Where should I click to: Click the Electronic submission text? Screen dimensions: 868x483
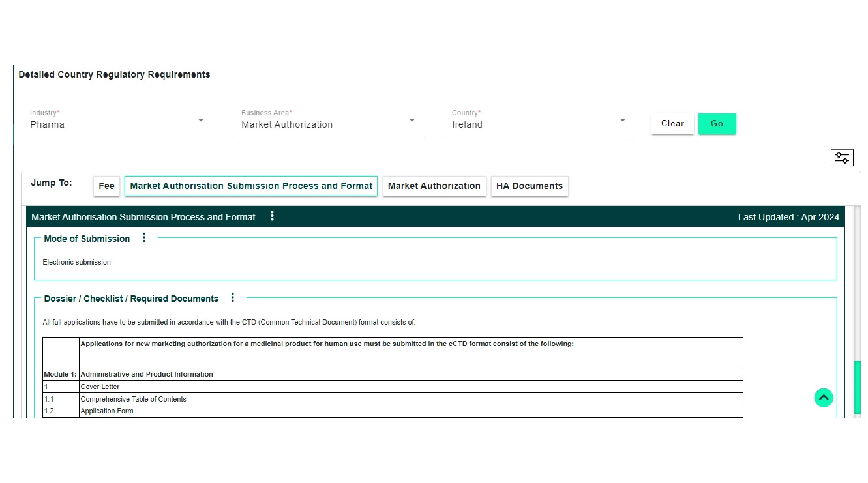(77, 262)
